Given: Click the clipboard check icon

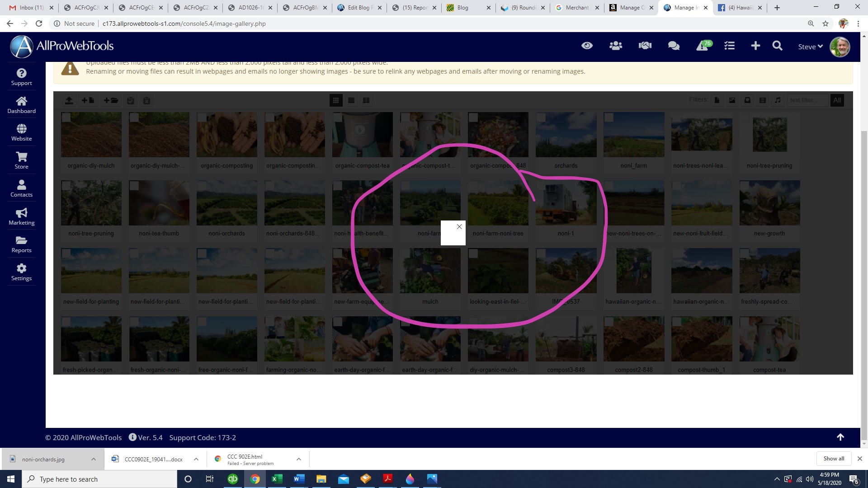Looking at the screenshot, I should click(131, 100).
